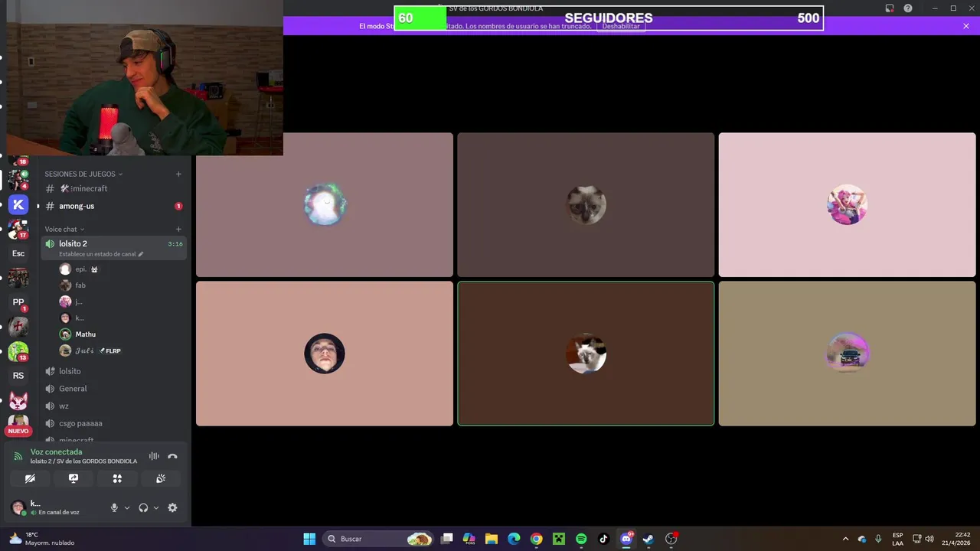Open Steam from the taskbar
This screenshot has height=551, width=980.
point(648,539)
